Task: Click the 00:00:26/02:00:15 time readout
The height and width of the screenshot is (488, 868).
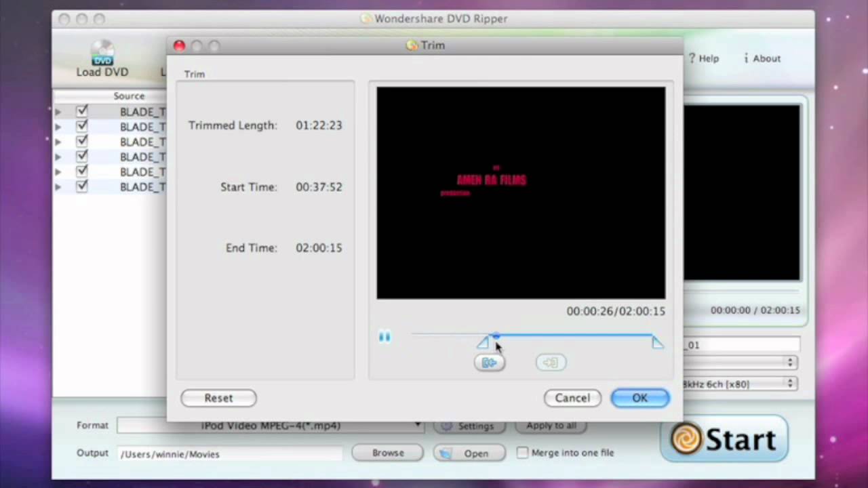Action: point(616,311)
